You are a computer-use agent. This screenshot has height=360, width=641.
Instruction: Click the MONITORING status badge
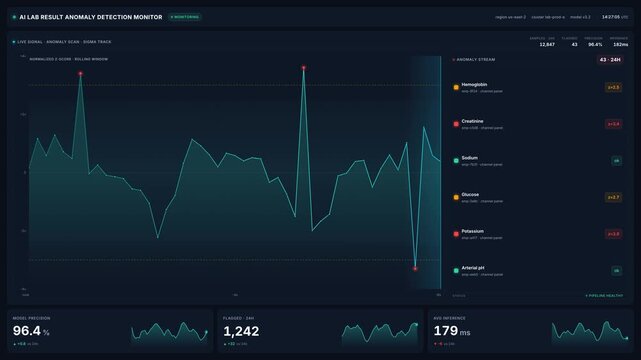tap(185, 17)
